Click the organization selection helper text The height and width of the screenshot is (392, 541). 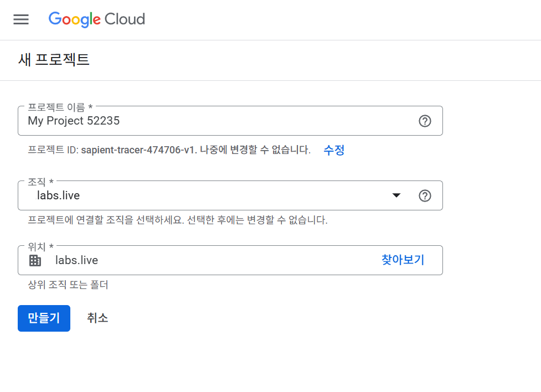click(x=177, y=220)
